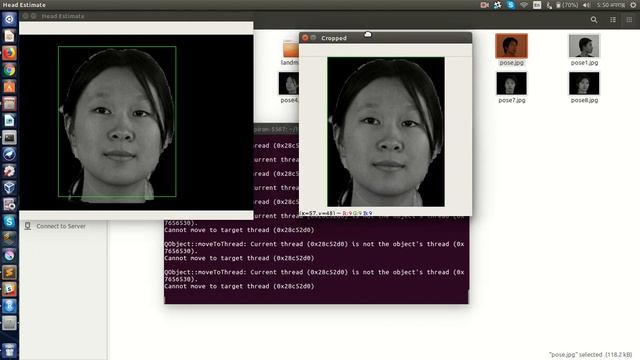This screenshot has width=640, height=360.
Task: Launch Firefox from the dock
Action: pyautogui.click(x=9, y=53)
